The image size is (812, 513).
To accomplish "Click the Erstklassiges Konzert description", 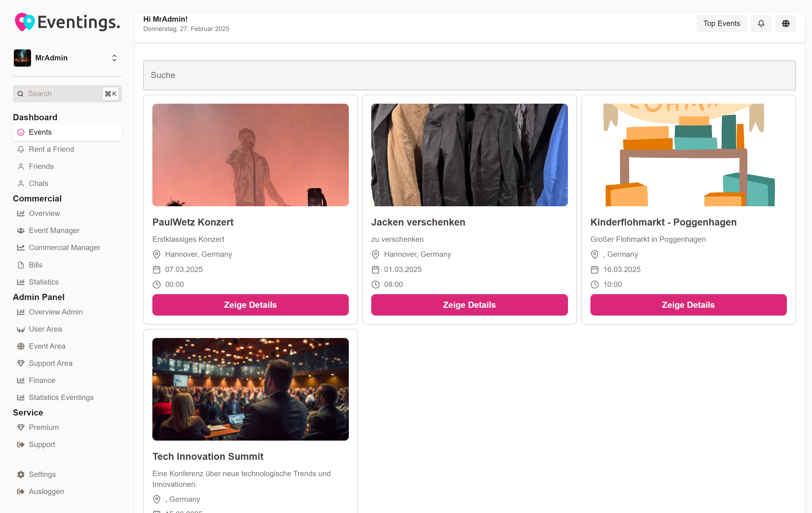I will point(188,239).
